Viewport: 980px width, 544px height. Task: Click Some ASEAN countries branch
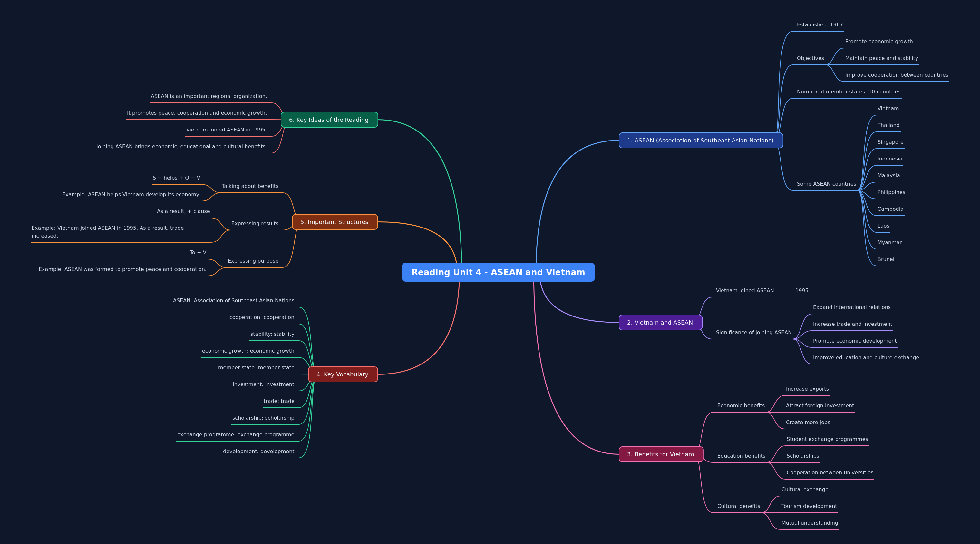826,184
